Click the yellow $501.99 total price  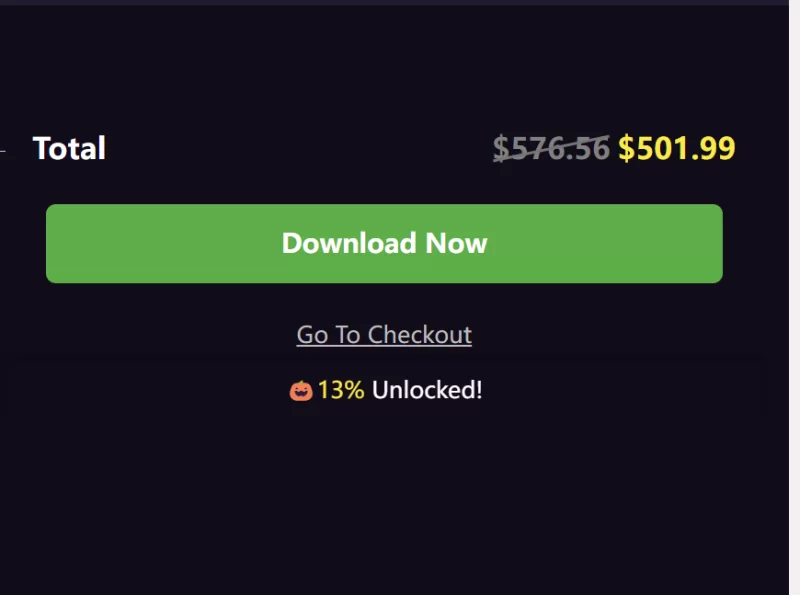pos(677,148)
